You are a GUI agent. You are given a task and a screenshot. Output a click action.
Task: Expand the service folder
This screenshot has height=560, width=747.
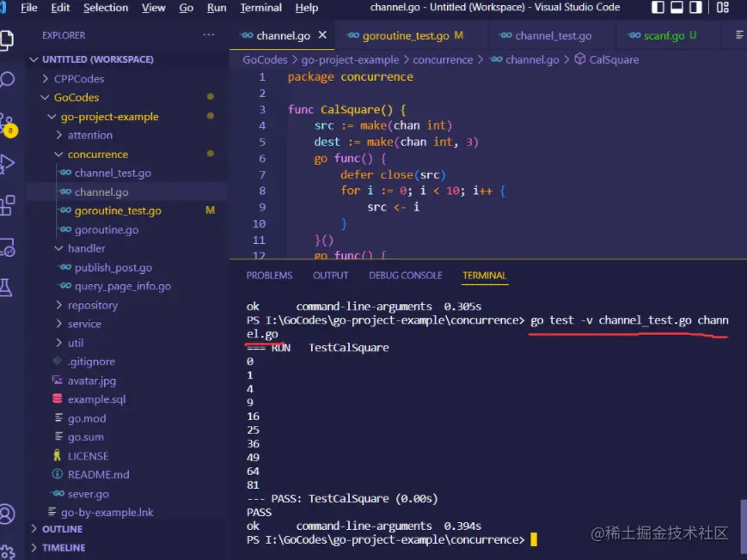coord(84,324)
